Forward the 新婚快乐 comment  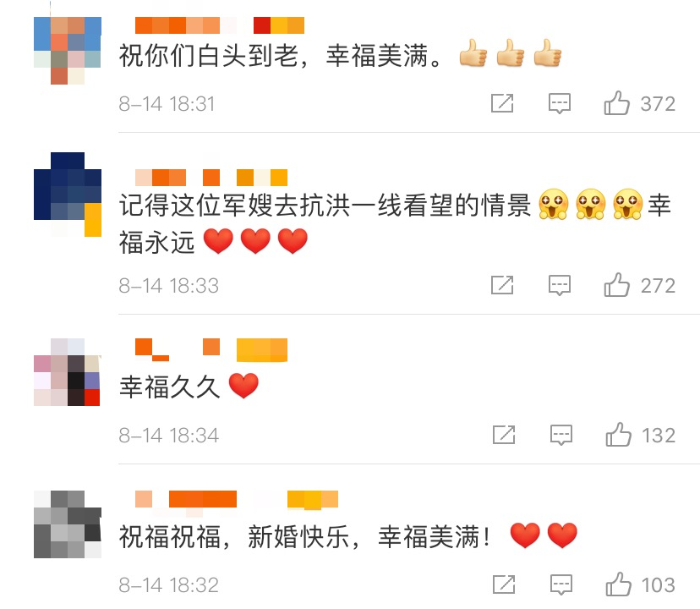[x=504, y=584]
